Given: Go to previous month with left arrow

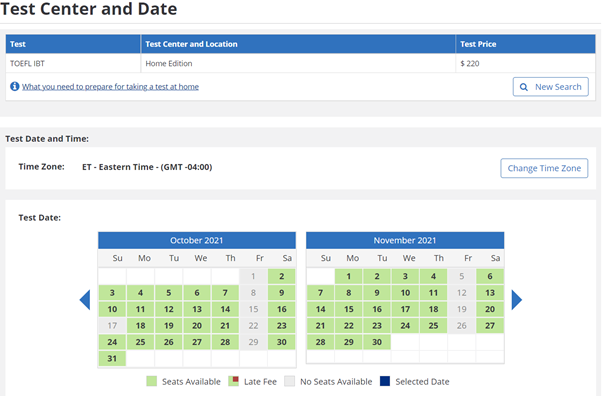Looking at the screenshot, I should 85,300.
